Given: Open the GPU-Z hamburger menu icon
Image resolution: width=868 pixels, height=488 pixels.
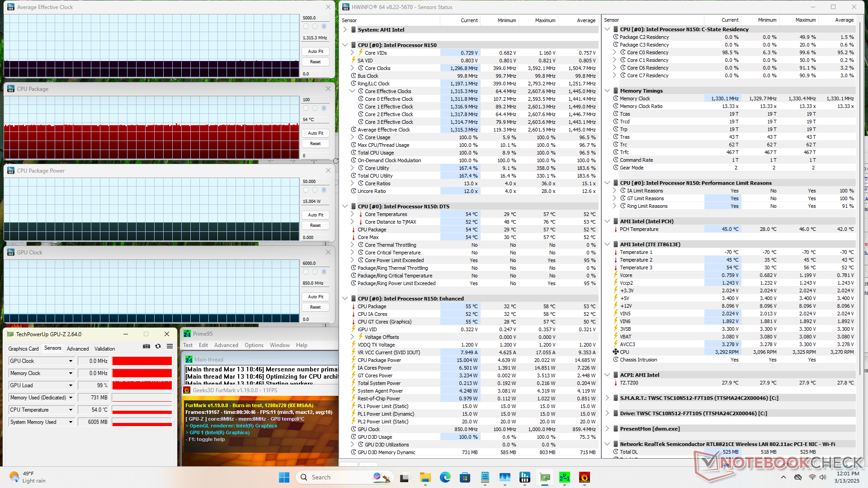Looking at the screenshot, I should coord(170,346).
